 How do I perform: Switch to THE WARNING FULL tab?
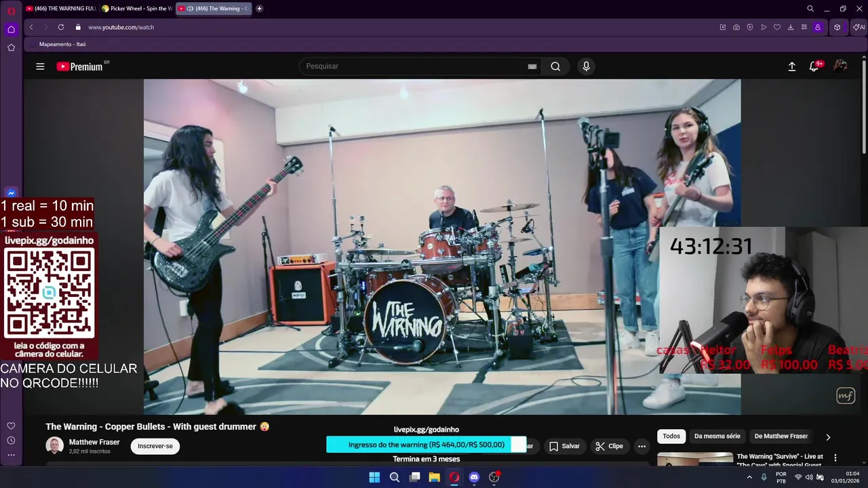[x=61, y=9]
